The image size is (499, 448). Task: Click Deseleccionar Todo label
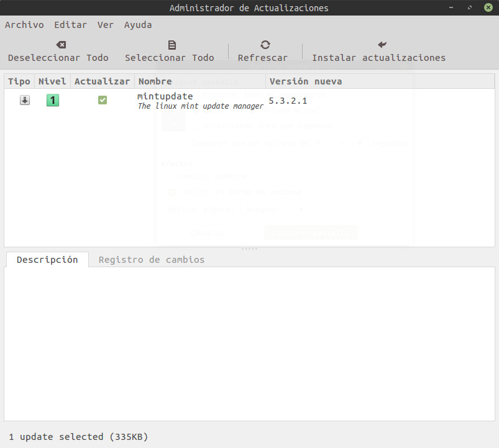tap(58, 58)
